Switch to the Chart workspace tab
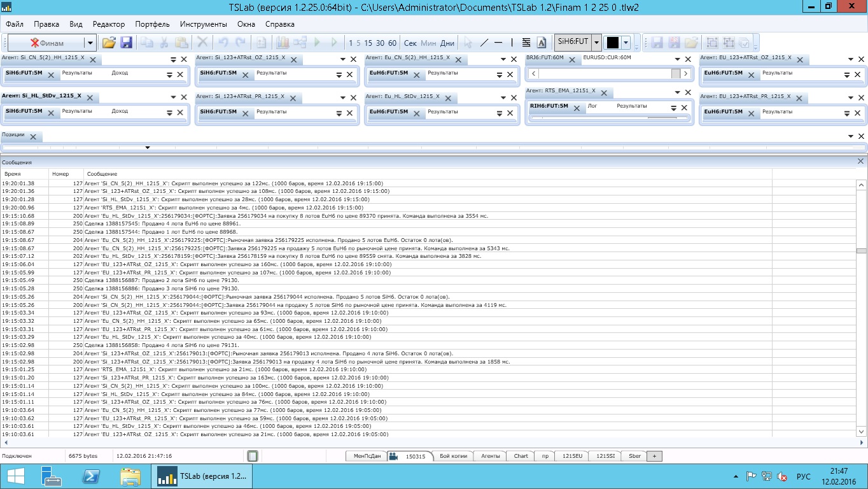 [x=521, y=456]
